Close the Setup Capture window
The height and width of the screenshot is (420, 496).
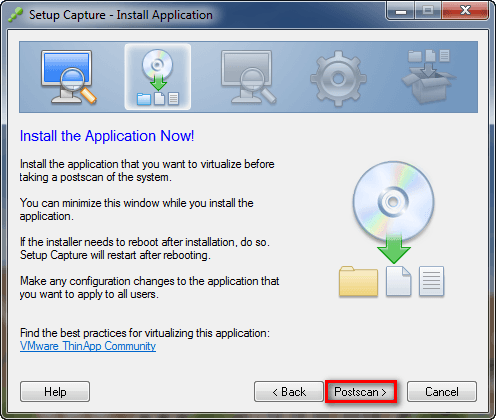pyautogui.click(x=465, y=11)
